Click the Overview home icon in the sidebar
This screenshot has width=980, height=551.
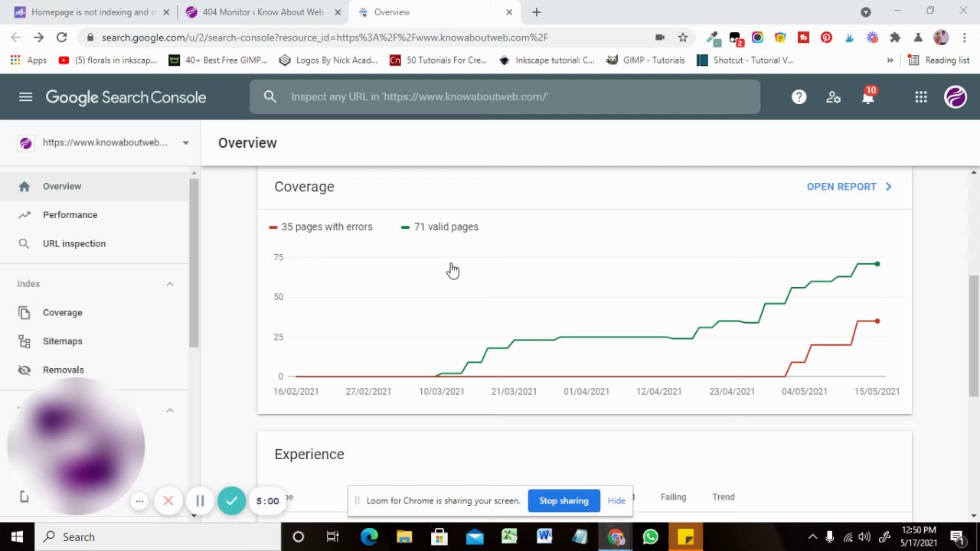pos(24,186)
